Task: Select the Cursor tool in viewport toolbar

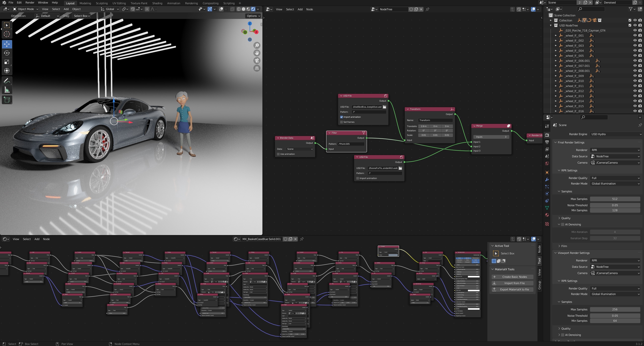Action: pos(7,34)
